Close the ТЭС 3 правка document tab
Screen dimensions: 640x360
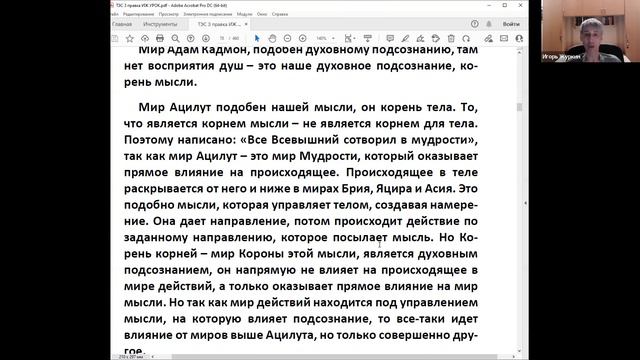point(246,24)
